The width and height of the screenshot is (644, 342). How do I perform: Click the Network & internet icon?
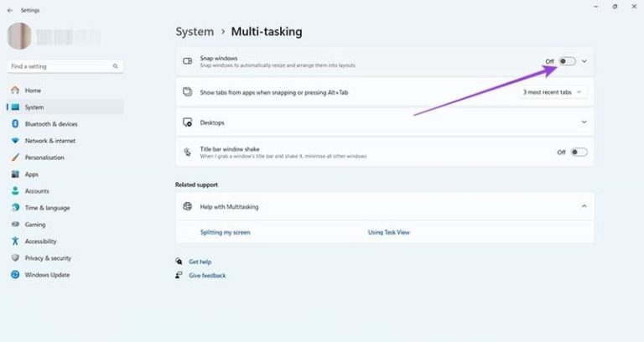coord(15,141)
